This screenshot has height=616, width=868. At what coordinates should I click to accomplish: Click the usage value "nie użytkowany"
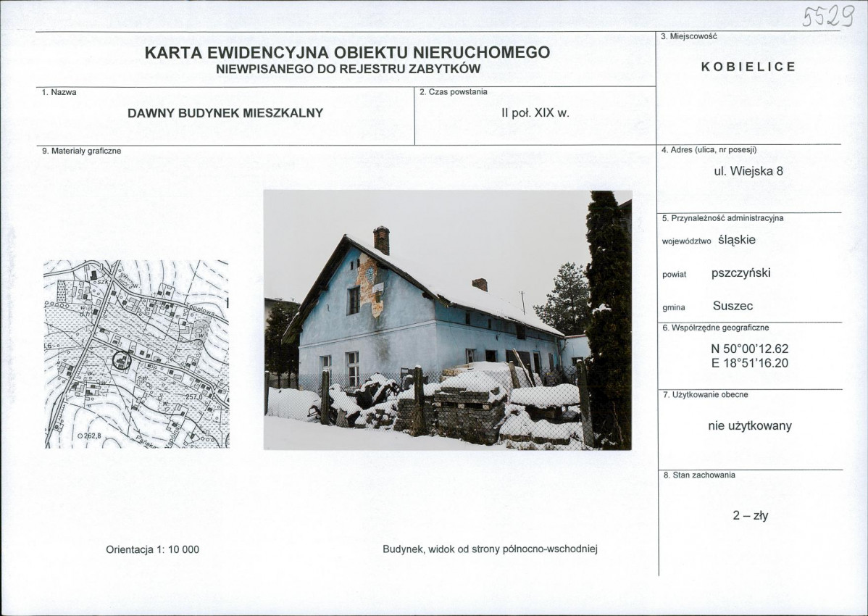[750, 426]
